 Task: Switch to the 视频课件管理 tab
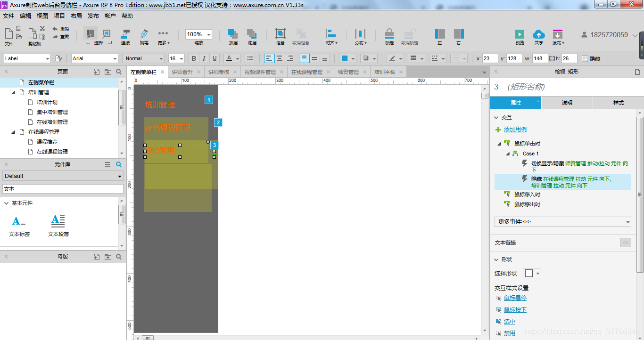pyautogui.click(x=260, y=72)
